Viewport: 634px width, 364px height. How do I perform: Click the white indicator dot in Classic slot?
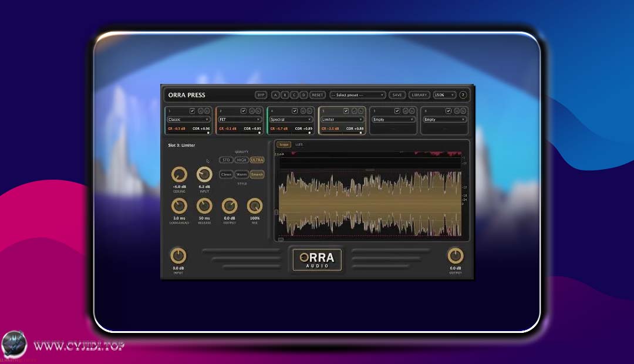pyautogui.click(x=208, y=133)
